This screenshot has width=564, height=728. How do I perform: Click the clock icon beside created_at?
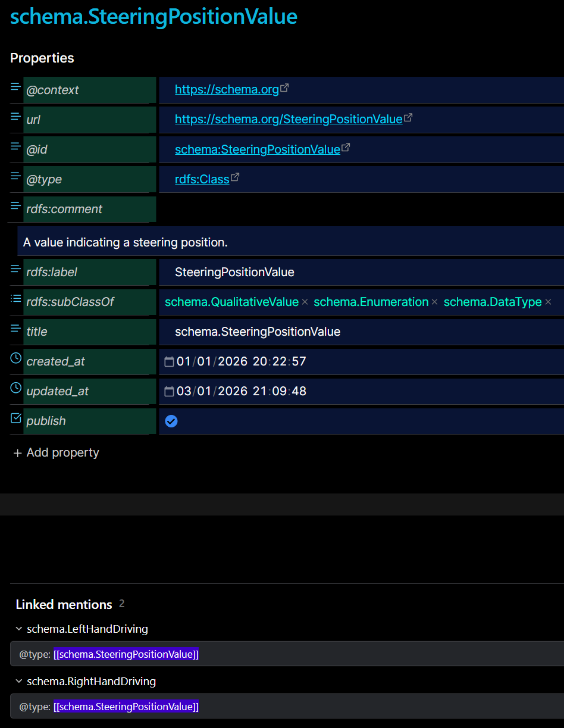tap(16, 358)
